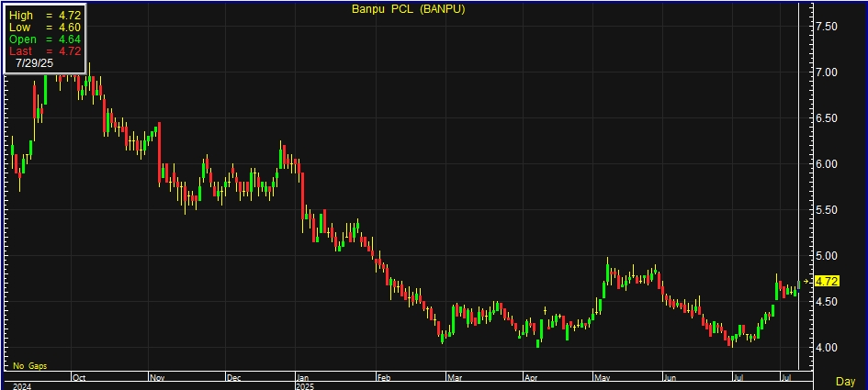
Task: Click the May label on the time axis
Action: click(x=603, y=378)
